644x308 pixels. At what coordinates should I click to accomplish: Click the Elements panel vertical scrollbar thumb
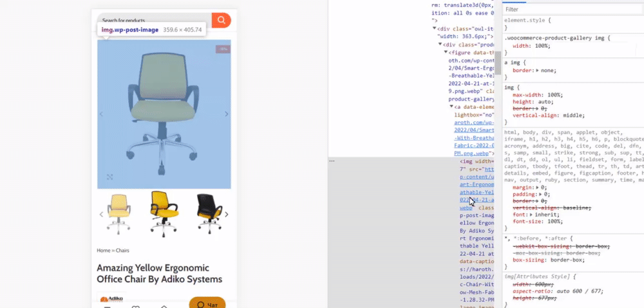(497, 63)
